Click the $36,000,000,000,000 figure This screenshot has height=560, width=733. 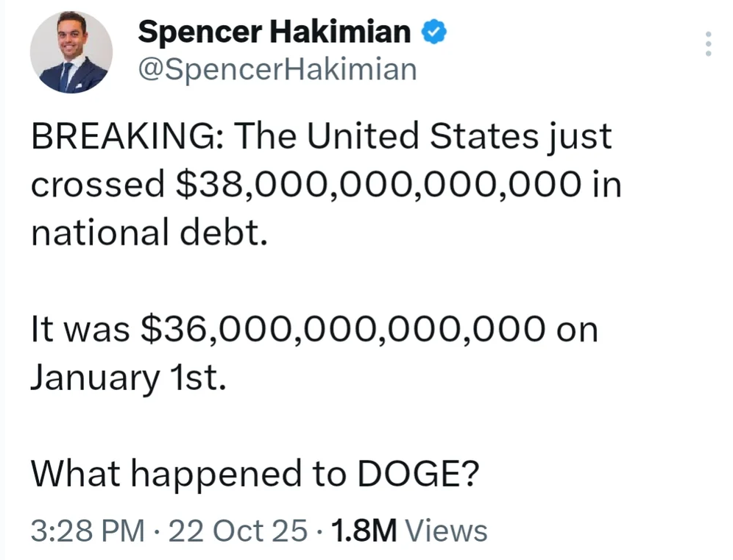341,330
